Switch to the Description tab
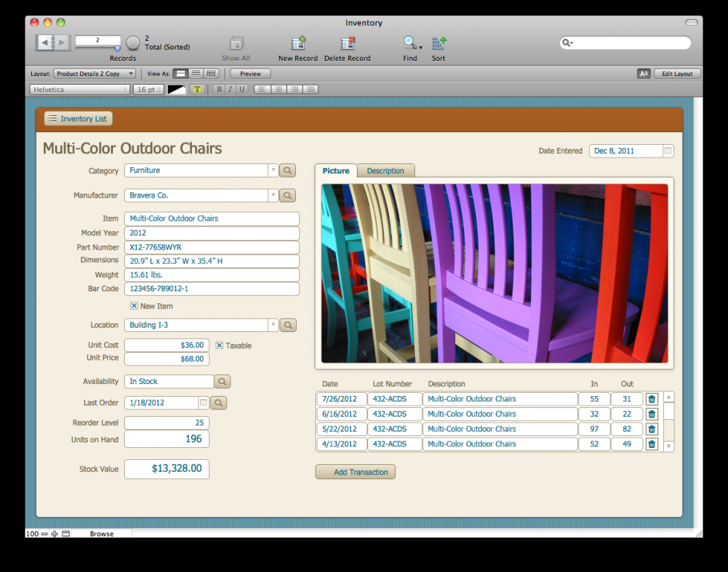The width and height of the screenshot is (728, 572). click(x=386, y=171)
